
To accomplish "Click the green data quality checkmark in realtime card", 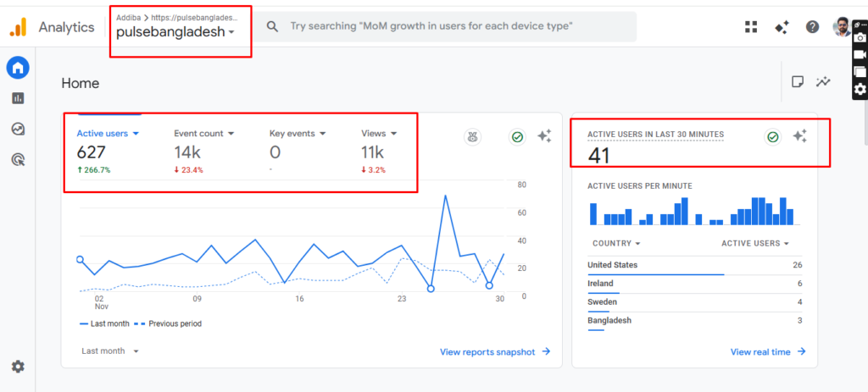I will tap(772, 136).
